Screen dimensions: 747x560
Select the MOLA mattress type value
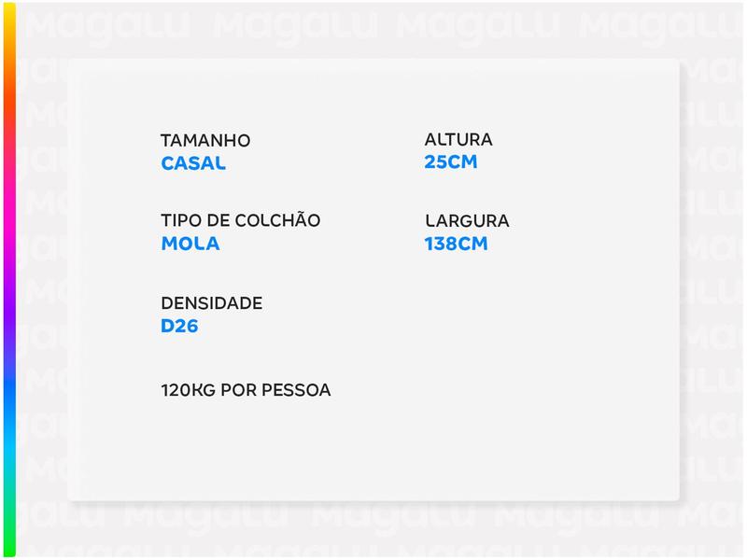coord(190,244)
